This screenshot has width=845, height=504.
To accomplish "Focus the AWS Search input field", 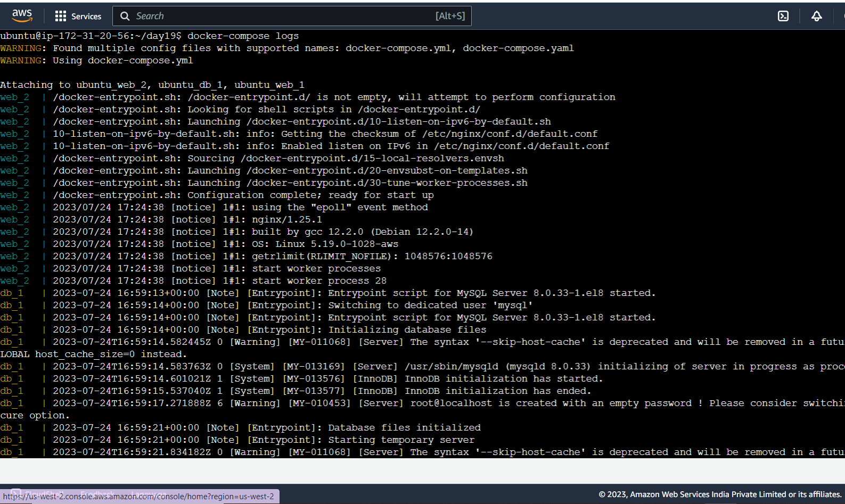I will pyautogui.click(x=292, y=16).
